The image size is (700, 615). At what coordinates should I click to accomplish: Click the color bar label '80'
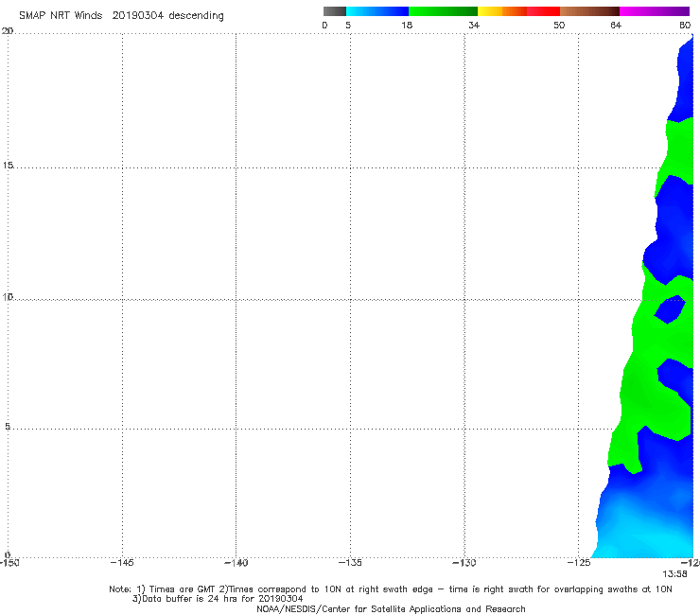[685, 25]
